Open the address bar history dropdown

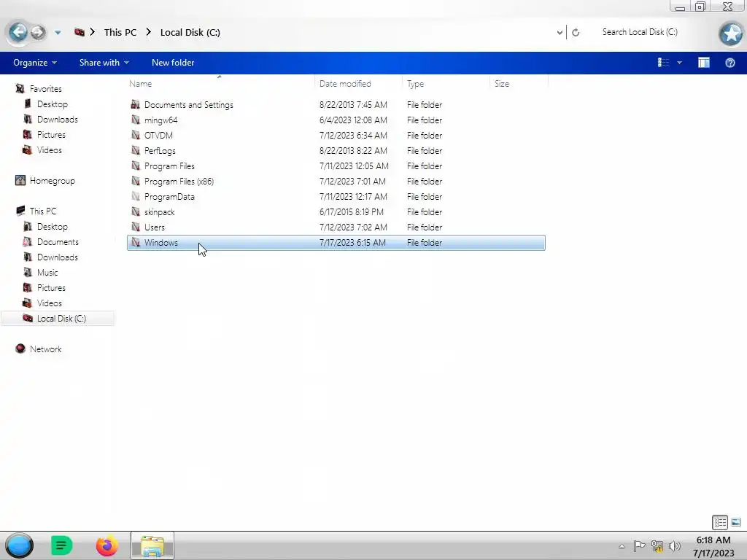(x=560, y=32)
